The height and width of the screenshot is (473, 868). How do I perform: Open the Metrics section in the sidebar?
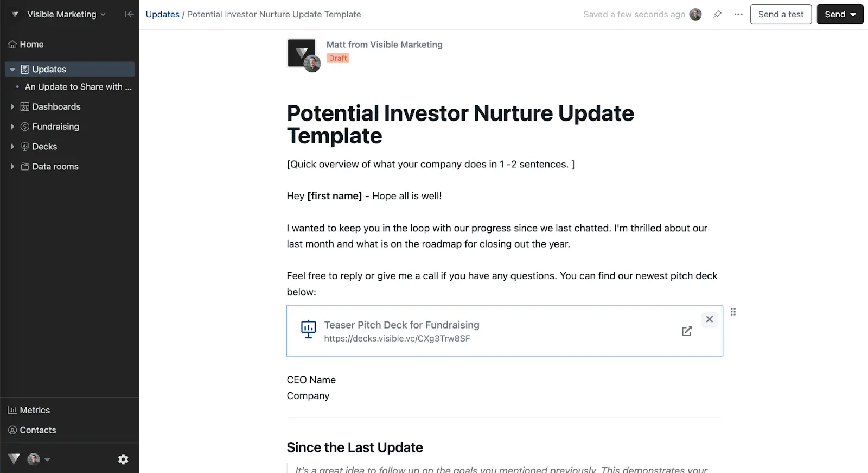click(34, 410)
